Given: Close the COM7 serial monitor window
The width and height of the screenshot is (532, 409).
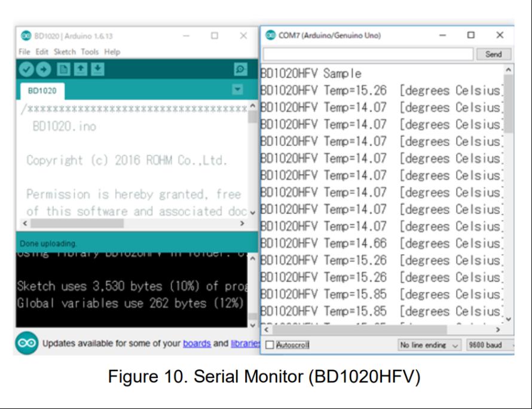Looking at the screenshot, I should point(500,35).
